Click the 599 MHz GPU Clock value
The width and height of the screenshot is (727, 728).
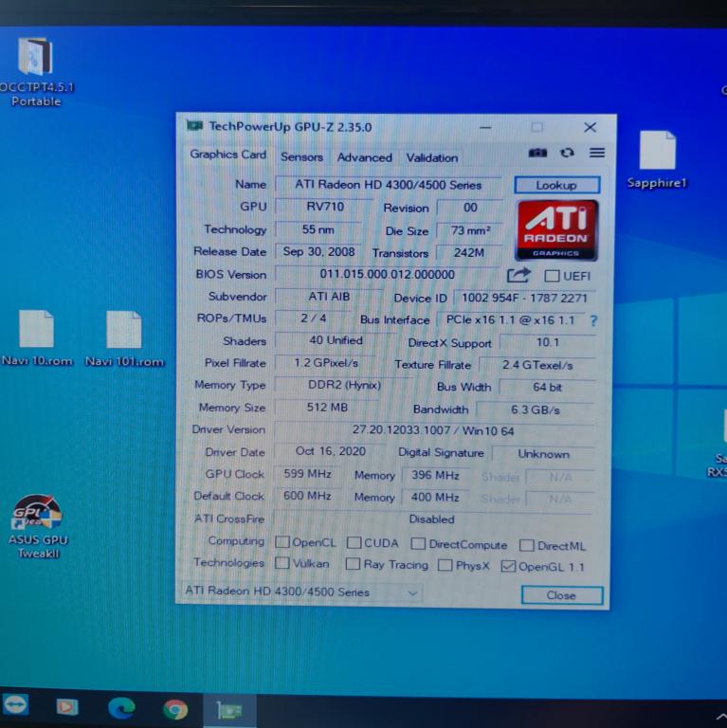coord(307,474)
